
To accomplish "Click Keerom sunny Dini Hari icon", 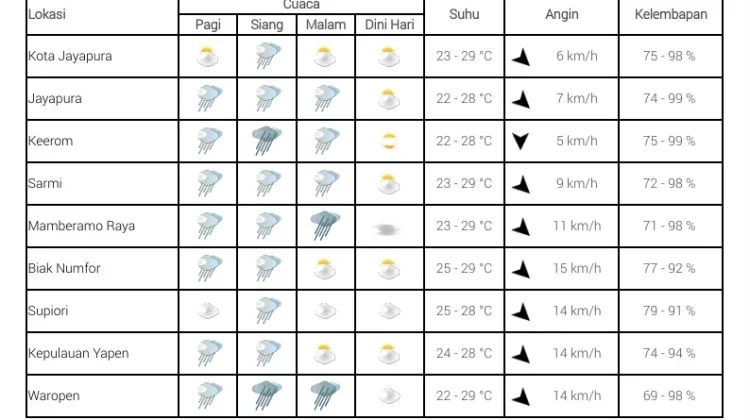I will pyautogui.click(x=389, y=141).
